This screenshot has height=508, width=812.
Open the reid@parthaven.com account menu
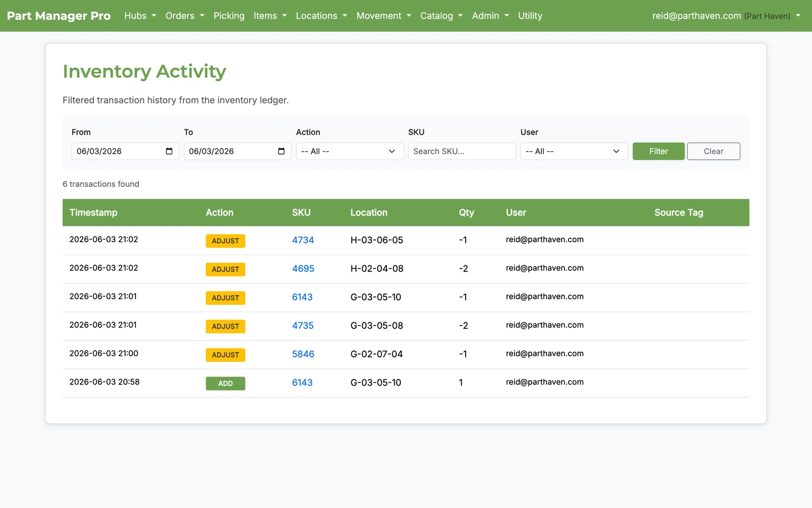[x=726, y=16]
